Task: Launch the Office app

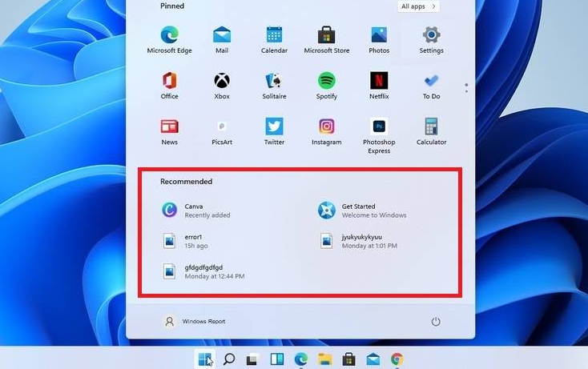Action: pos(170,86)
